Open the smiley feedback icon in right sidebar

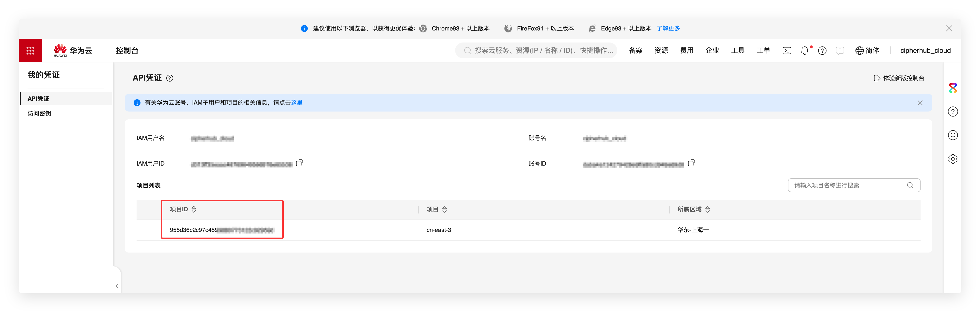pyautogui.click(x=952, y=135)
